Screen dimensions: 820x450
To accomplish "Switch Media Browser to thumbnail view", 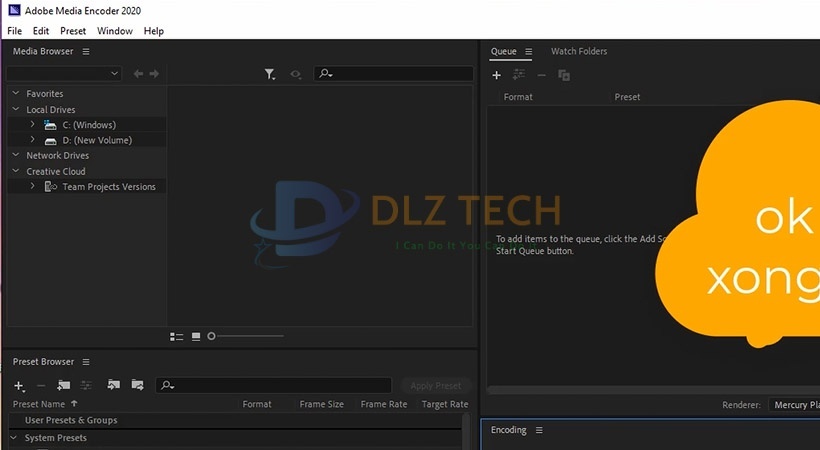I will pos(196,336).
